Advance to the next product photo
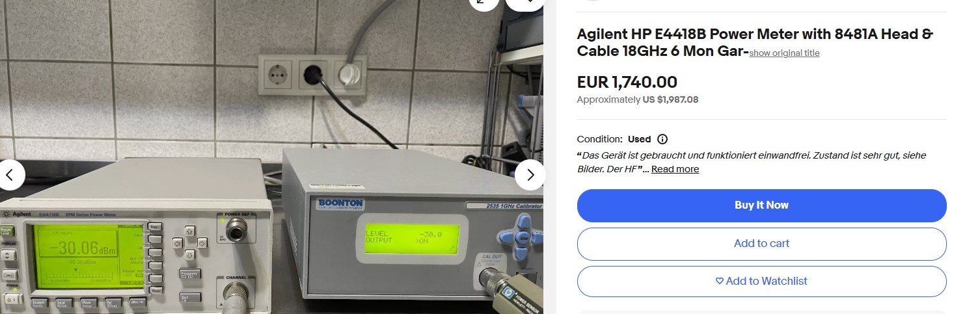The height and width of the screenshot is (314, 980). tap(530, 175)
